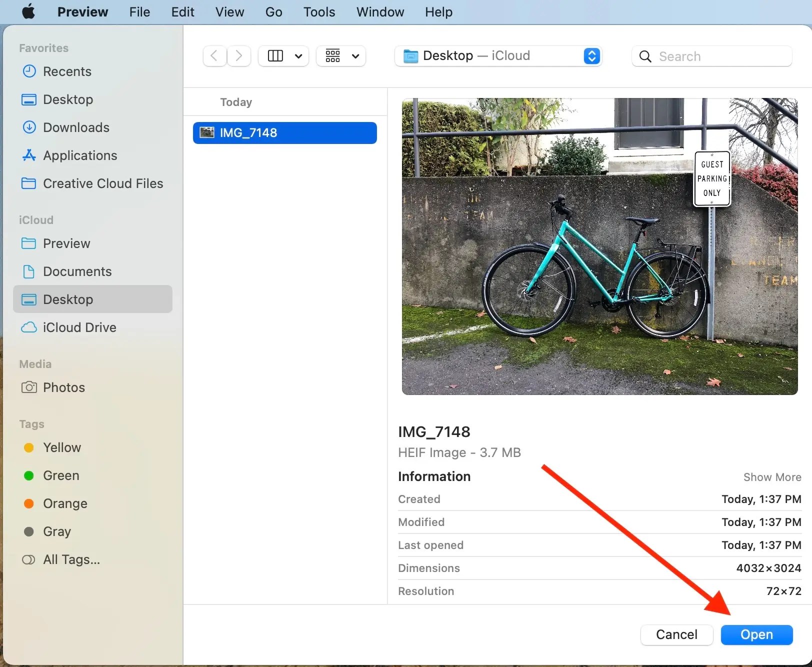
Task: Click the HEIF Image - 3.7 MB text
Action: 459,452
